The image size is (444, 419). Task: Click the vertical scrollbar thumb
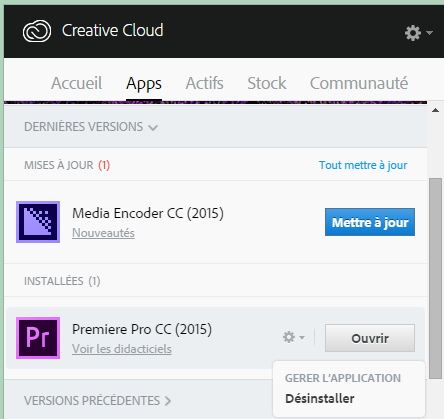click(435, 278)
